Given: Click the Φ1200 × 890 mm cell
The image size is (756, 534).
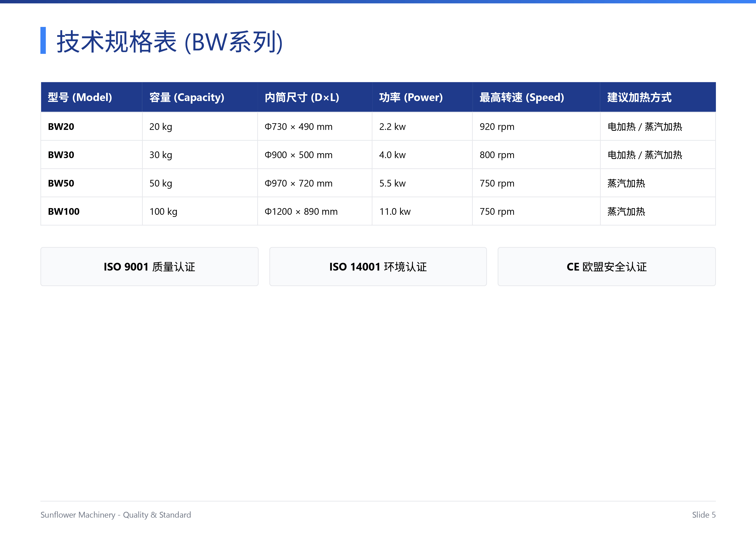Looking at the screenshot, I should (315, 211).
